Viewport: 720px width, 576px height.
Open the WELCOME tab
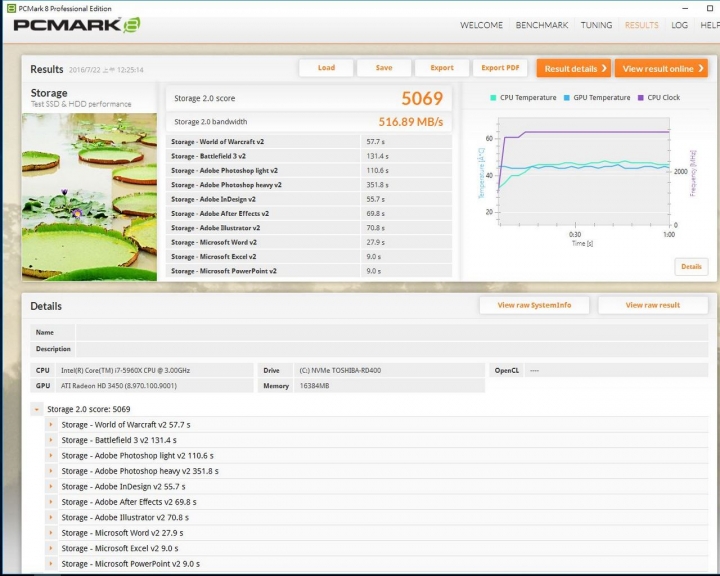[x=481, y=25]
